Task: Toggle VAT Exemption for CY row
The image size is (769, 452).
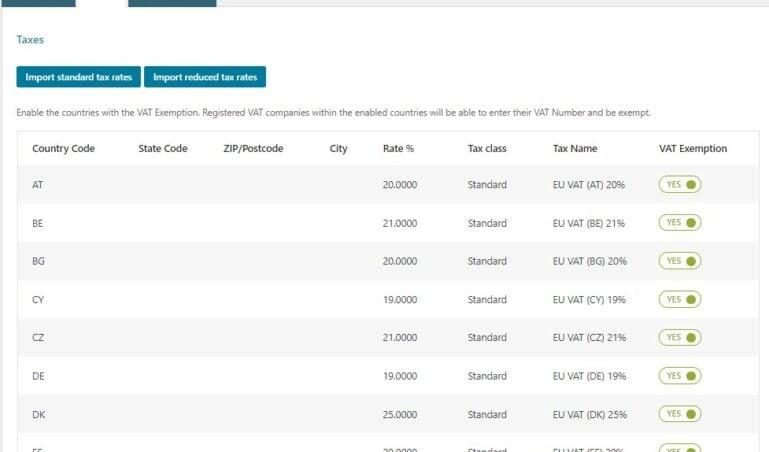Action: [680, 300]
